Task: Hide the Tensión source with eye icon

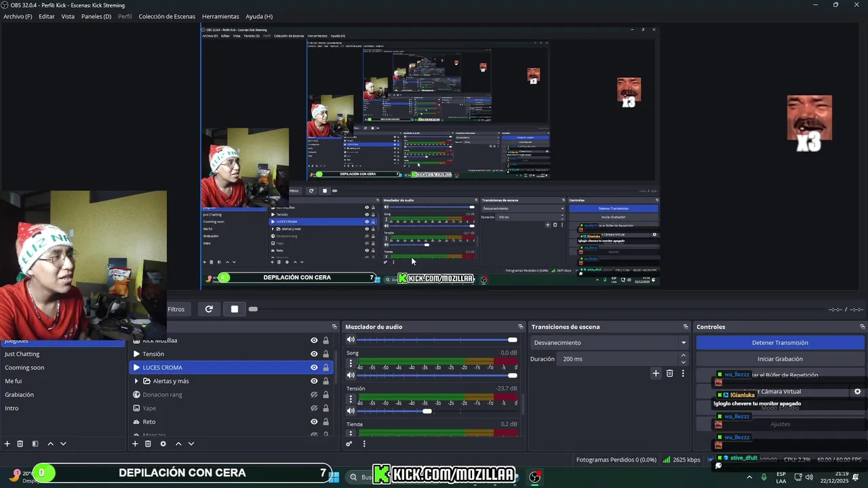Action: pyautogui.click(x=314, y=354)
